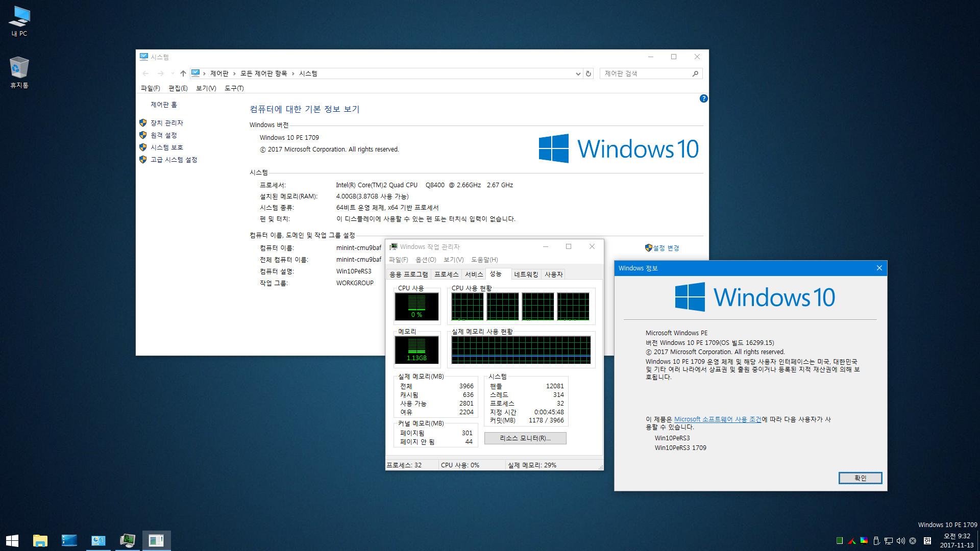This screenshot has width=980, height=551.
Task: Go back in the 시스템 window
Action: click(x=145, y=73)
